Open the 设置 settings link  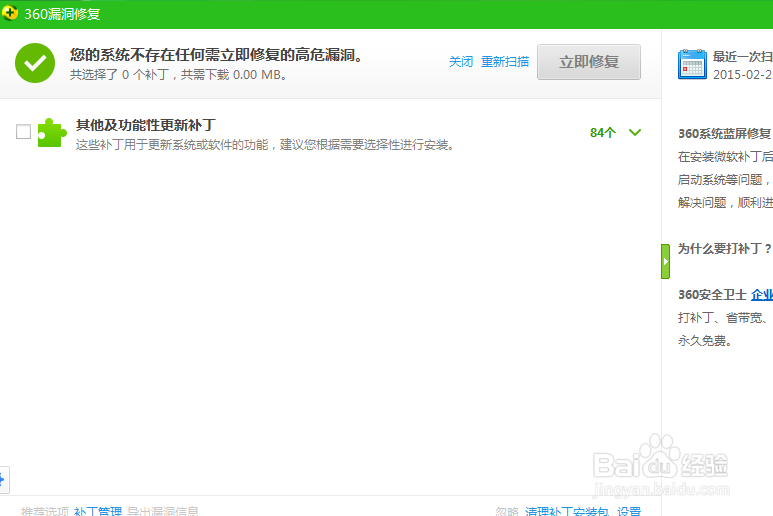click(629, 511)
